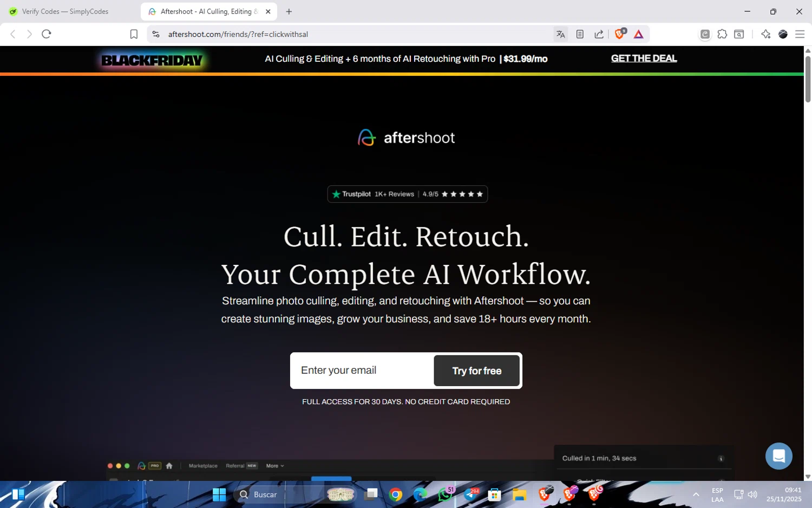Open Google Chrome from the taskbar
This screenshot has height=508, width=812.
(396, 494)
